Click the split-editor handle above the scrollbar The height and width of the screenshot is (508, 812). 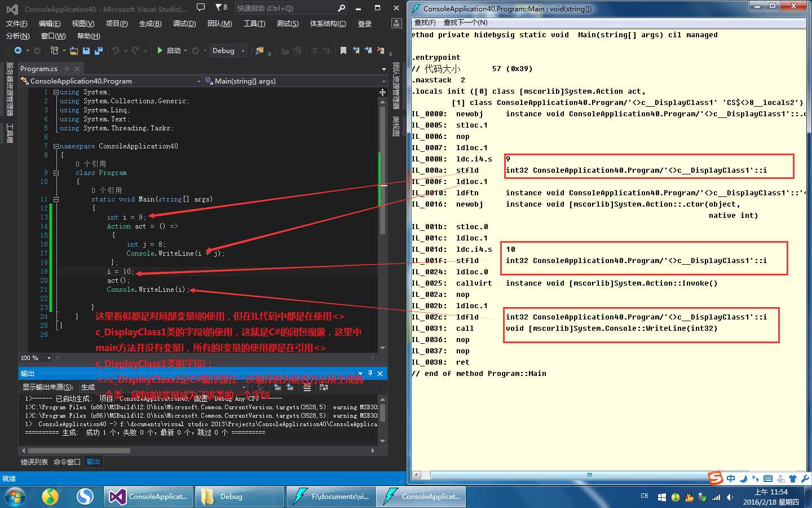pyautogui.click(x=383, y=92)
